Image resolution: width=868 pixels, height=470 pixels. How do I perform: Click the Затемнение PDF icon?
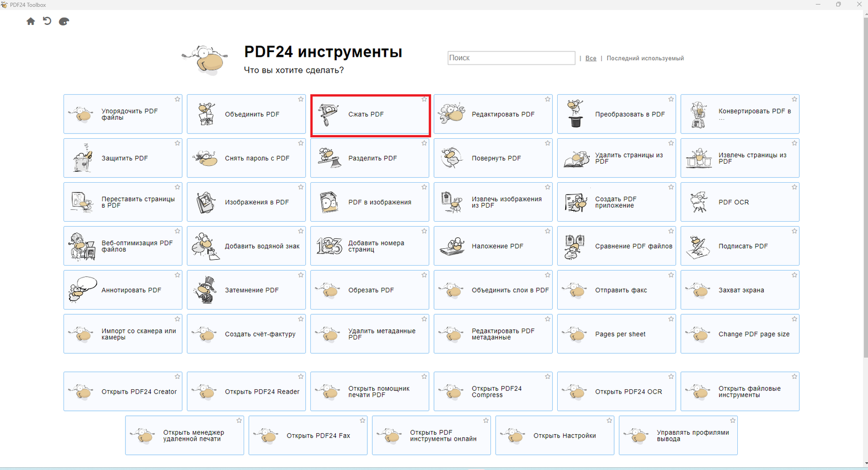206,290
